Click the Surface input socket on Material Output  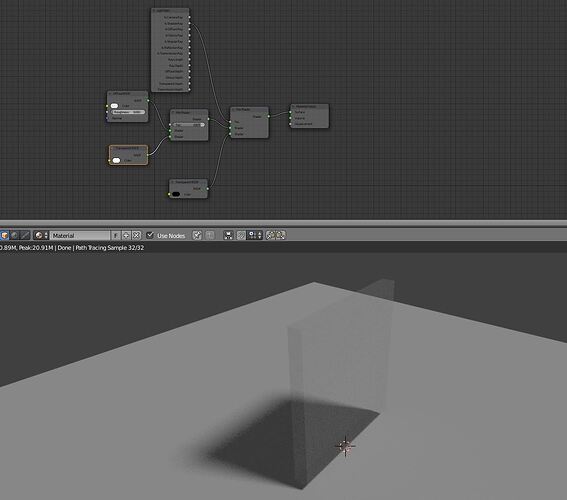pos(290,112)
